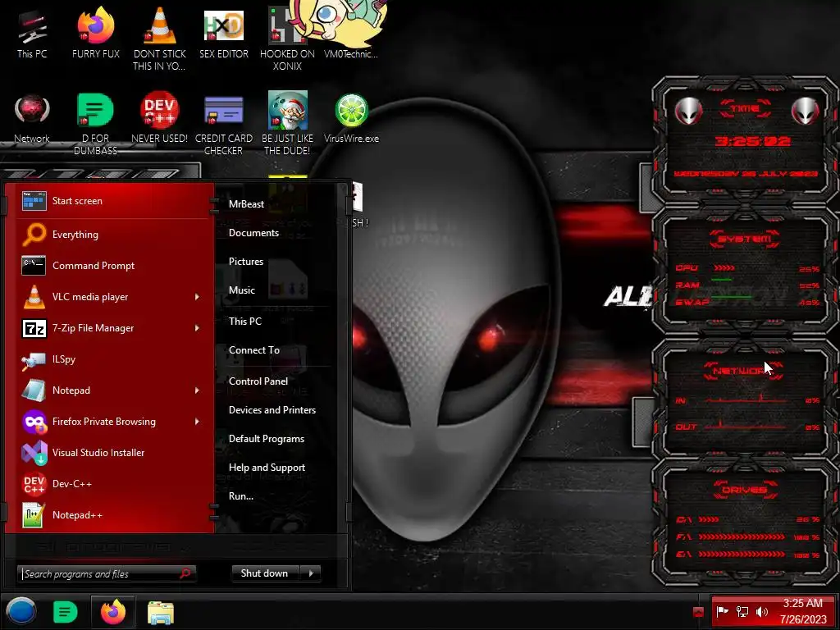Open Devices and Printers
This screenshot has height=630, width=840.
point(272,410)
